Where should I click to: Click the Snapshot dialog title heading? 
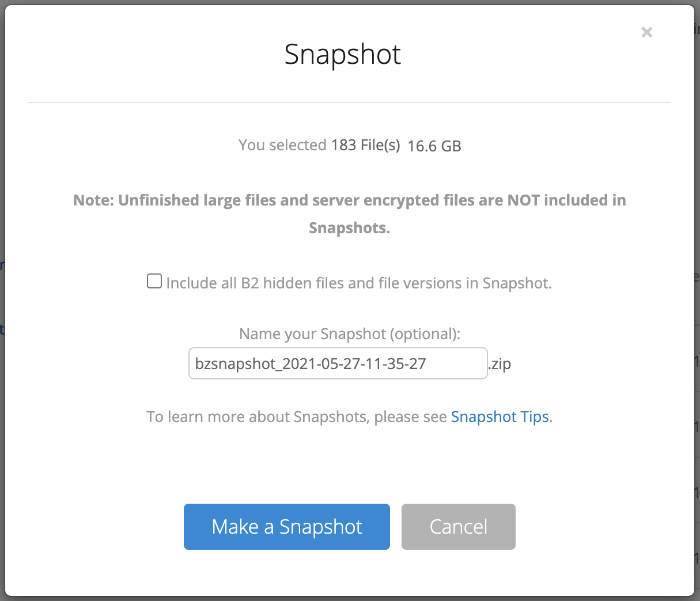pos(343,55)
